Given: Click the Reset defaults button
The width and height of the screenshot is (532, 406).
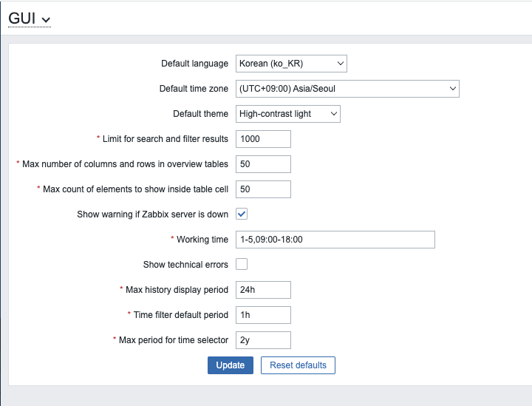Looking at the screenshot, I should tap(298, 365).
